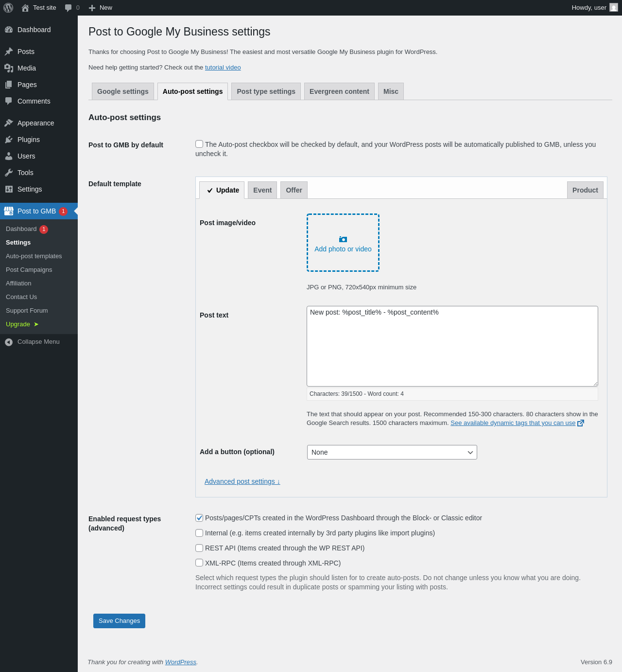
Task: Click the Post to GMB store icon
Action: click(9, 211)
